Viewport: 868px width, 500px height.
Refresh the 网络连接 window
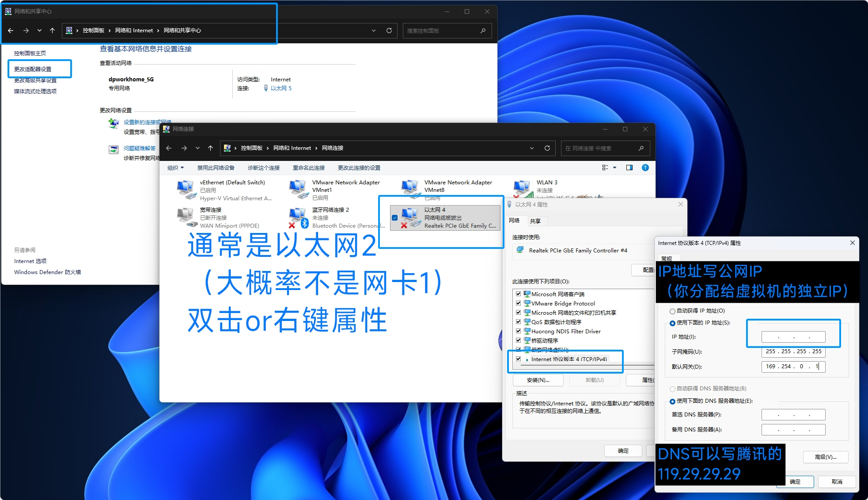pyautogui.click(x=547, y=148)
